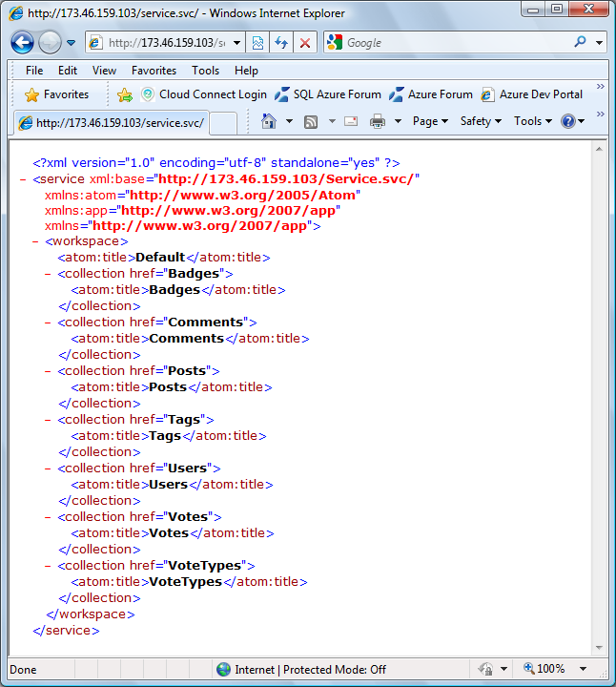Click the Home icon in command bar

269,121
